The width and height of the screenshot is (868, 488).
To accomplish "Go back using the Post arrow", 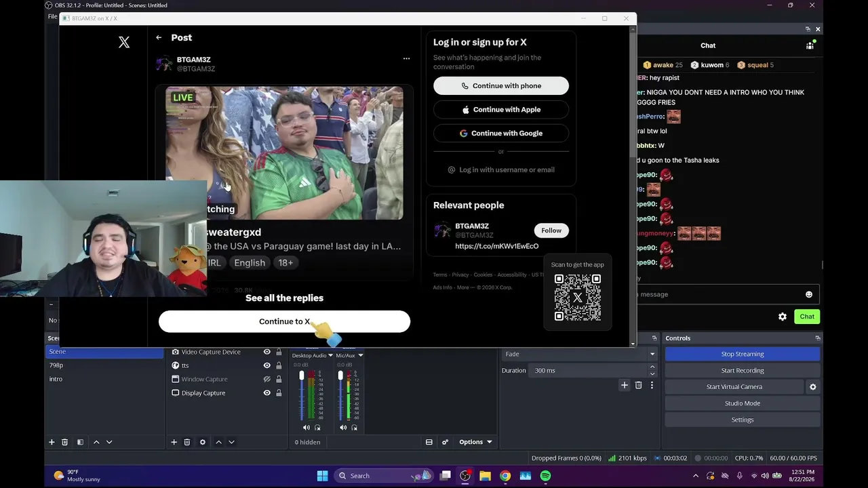I will [159, 38].
